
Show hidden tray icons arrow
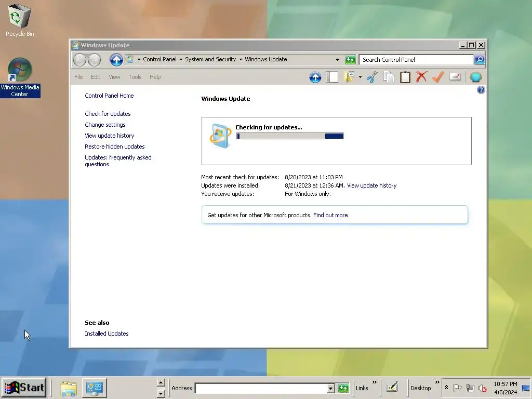[x=446, y=388]
